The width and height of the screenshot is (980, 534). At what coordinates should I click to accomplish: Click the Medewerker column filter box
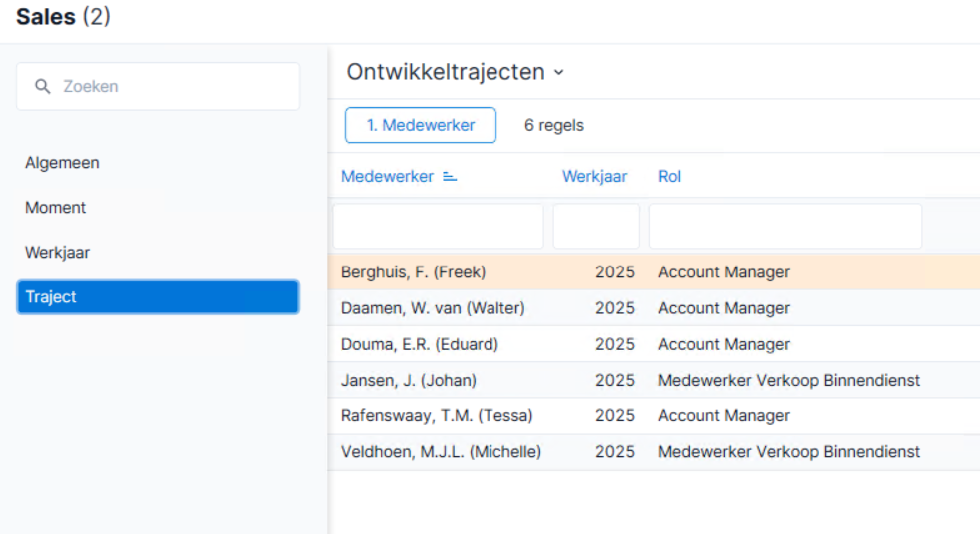pyautogui.click(x=438, y=227)
